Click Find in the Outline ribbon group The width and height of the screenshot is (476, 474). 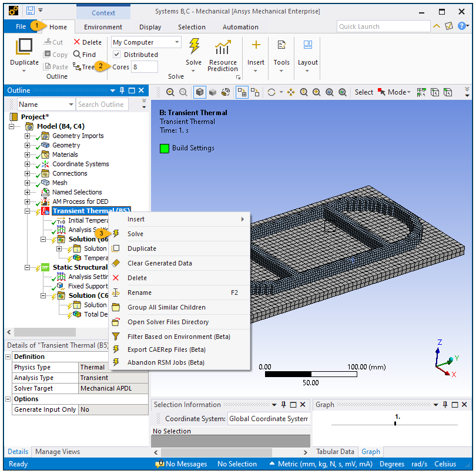[85, 55]
